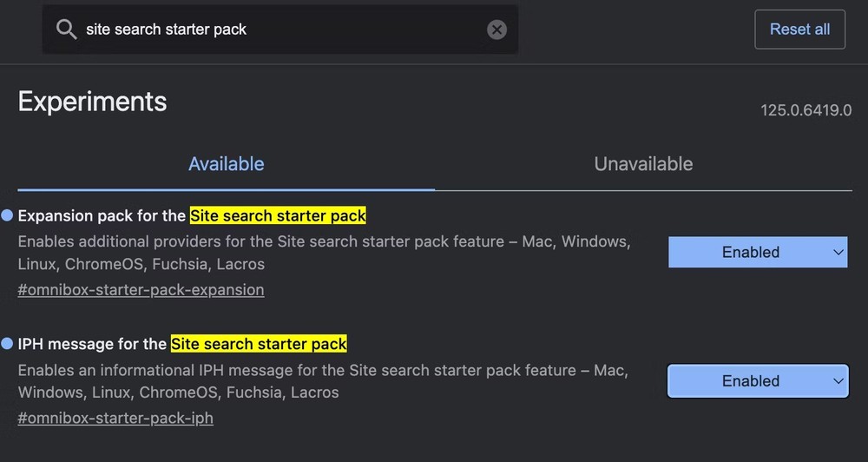Click inside the search flags input field
The height and width of the screenshot is (462, 868).
tap(278, 30)
